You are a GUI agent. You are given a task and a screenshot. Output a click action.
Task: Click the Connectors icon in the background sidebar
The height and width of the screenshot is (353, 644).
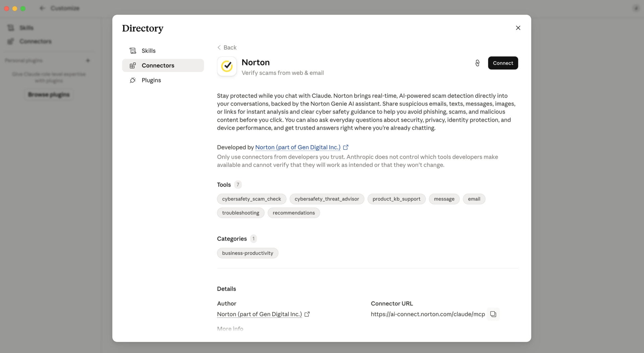[x=11, y=41]
